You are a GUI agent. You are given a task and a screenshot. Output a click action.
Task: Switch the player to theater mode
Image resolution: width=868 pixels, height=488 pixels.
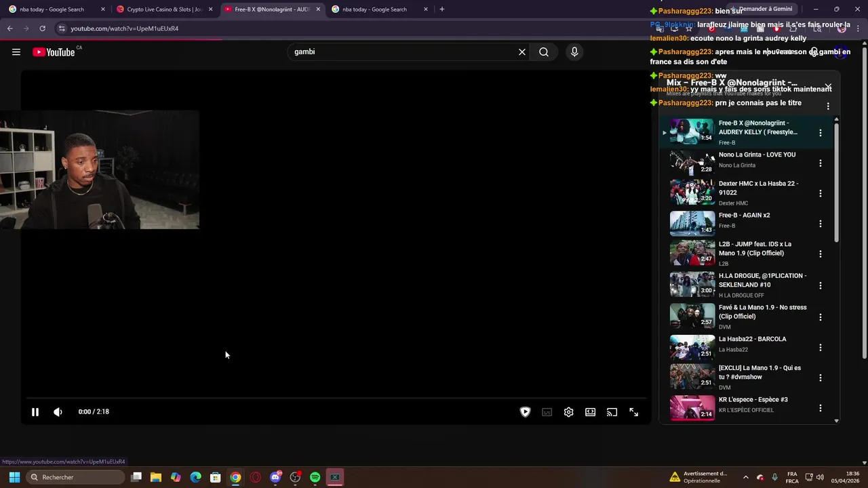[590, 412]
